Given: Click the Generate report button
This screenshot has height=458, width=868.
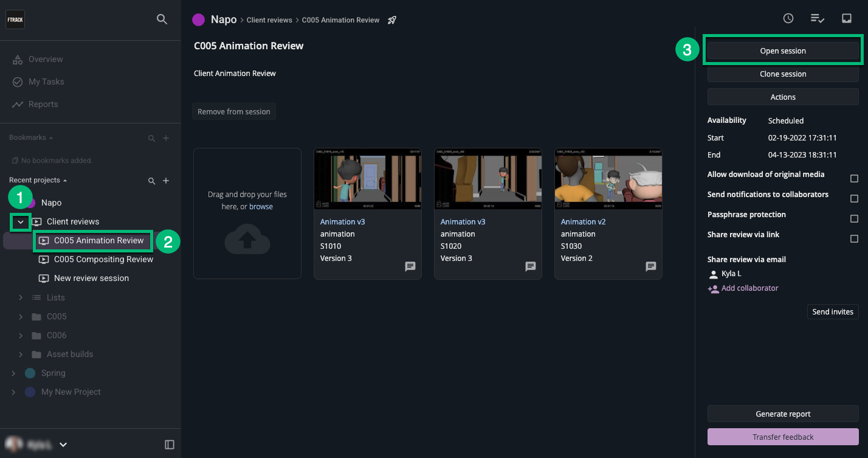Looking at the screenshot, I should 783,414.
